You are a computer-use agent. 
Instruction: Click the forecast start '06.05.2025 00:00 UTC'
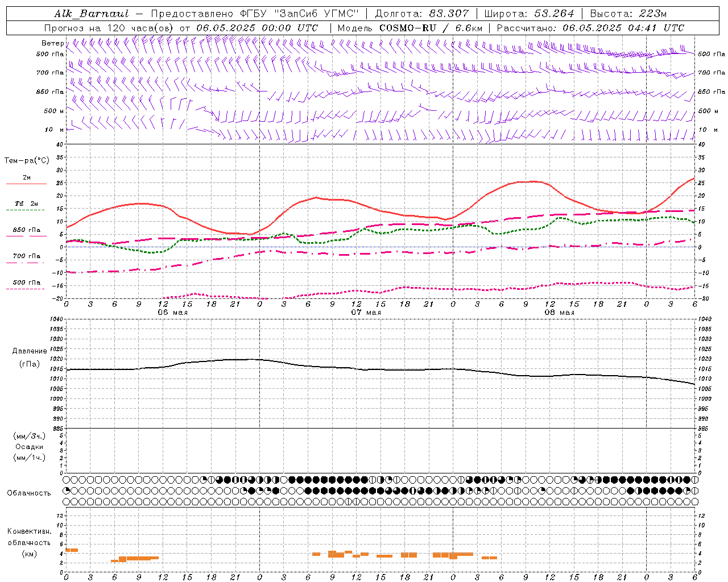257,28
